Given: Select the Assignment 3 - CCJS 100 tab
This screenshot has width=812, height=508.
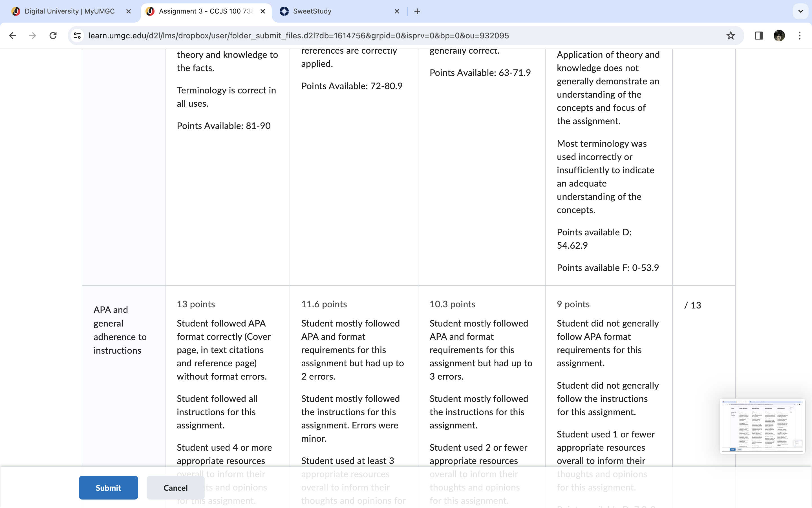Looking at the screenshot, I should coord(206,11).
